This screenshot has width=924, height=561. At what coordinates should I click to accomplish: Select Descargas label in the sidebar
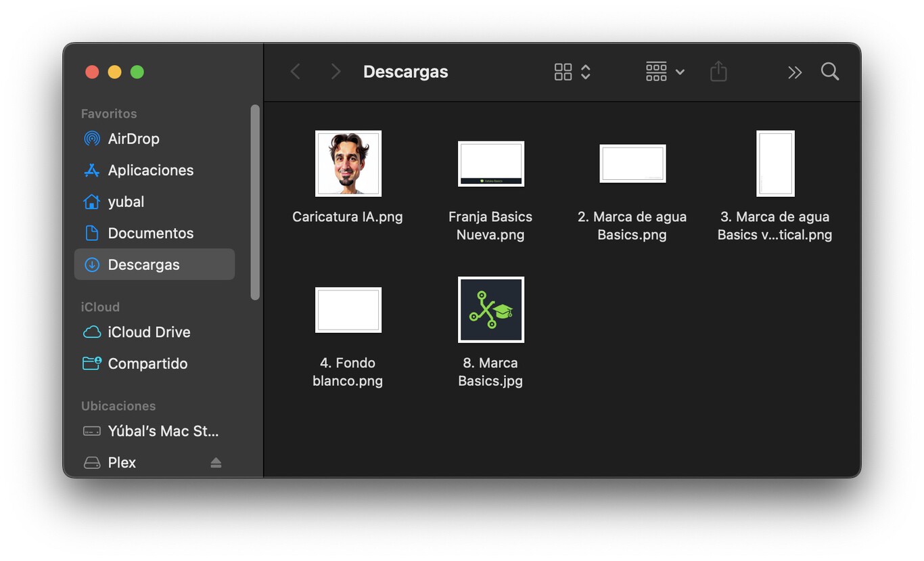144,265
